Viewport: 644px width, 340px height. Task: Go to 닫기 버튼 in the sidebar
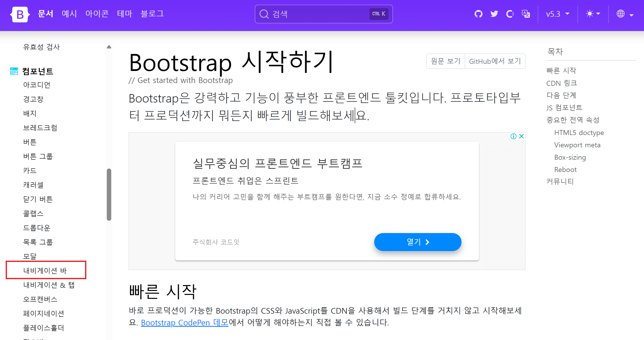coord(38,199)
